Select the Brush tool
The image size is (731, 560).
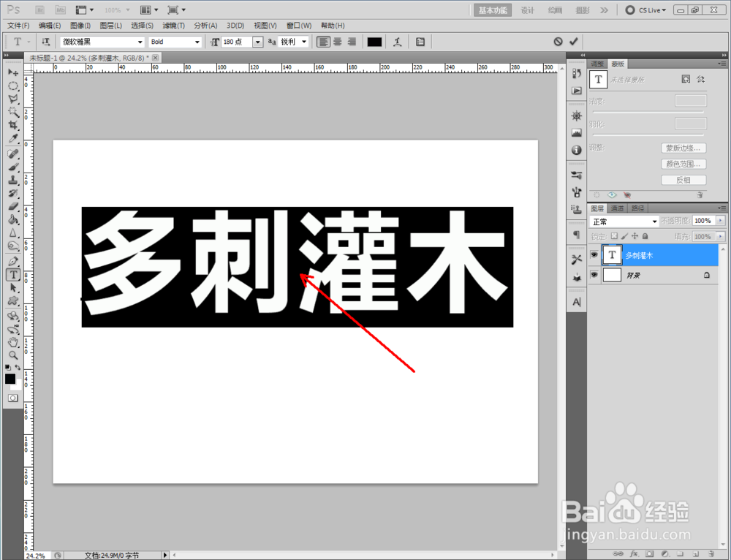coord(13,167)
